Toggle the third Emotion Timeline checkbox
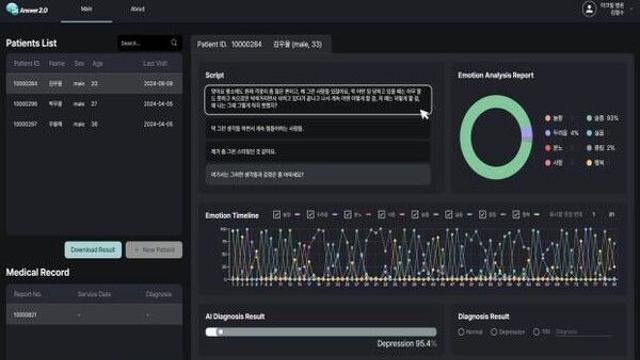Viewport: 640px width, 360px height. point(347,214)
